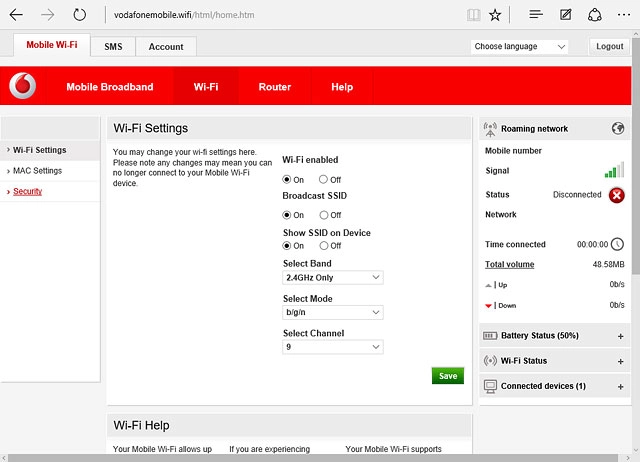The width and height of the screenshot is (640, 462).
Task: Click the browser address bar
Action: [x=280, y=15]
